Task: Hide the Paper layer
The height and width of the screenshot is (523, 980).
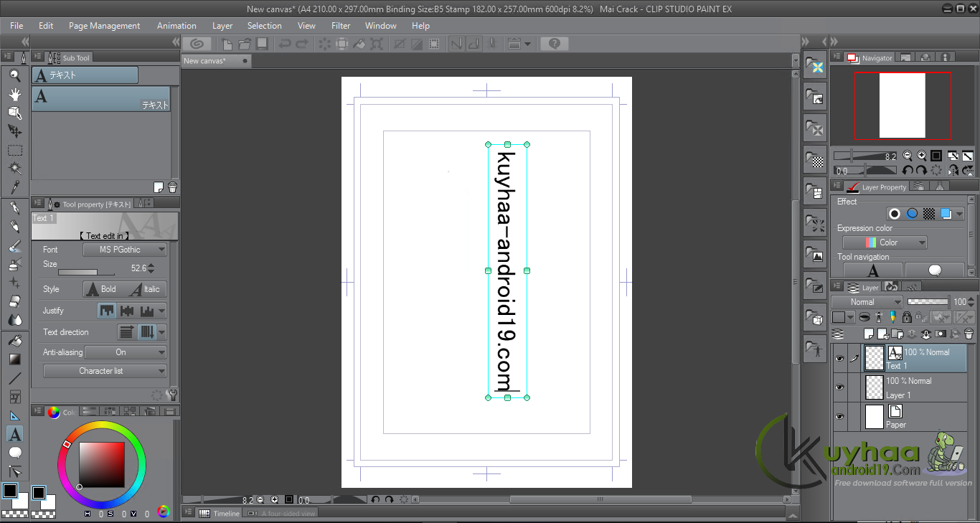Action: tap(839, 417)
